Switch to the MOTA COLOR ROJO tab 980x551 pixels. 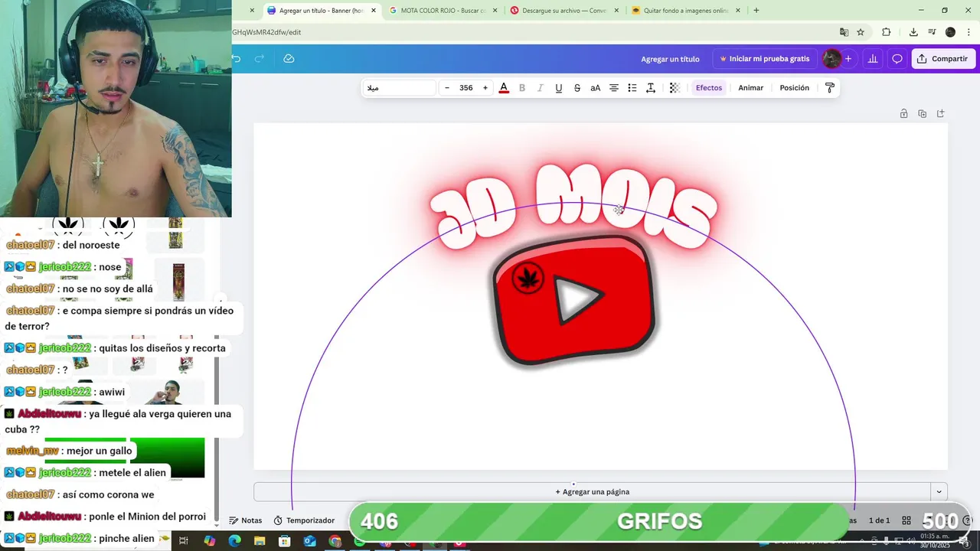pyautogui.click(x=443, y=11)
